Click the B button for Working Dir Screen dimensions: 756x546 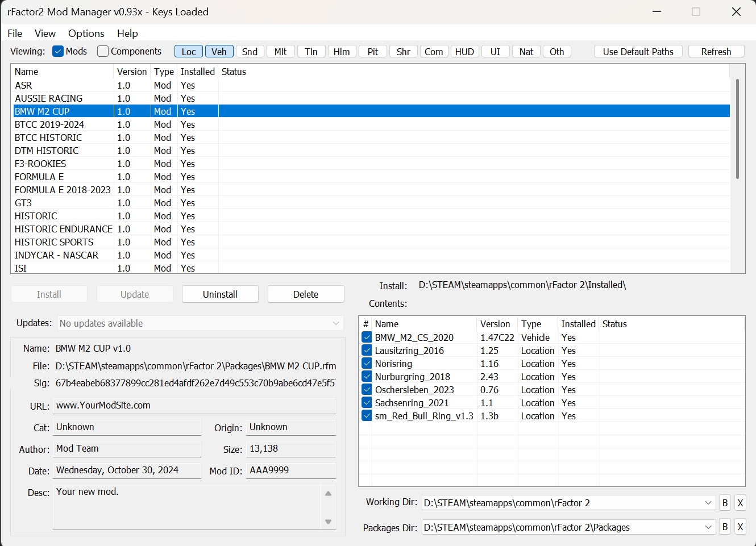point(725,503)
